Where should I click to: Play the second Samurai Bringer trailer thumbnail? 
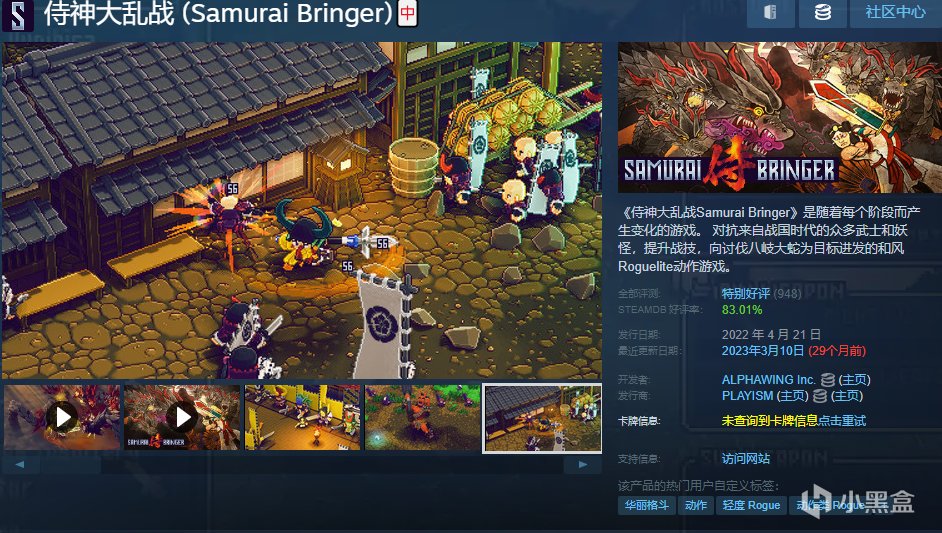pos(182,417)
